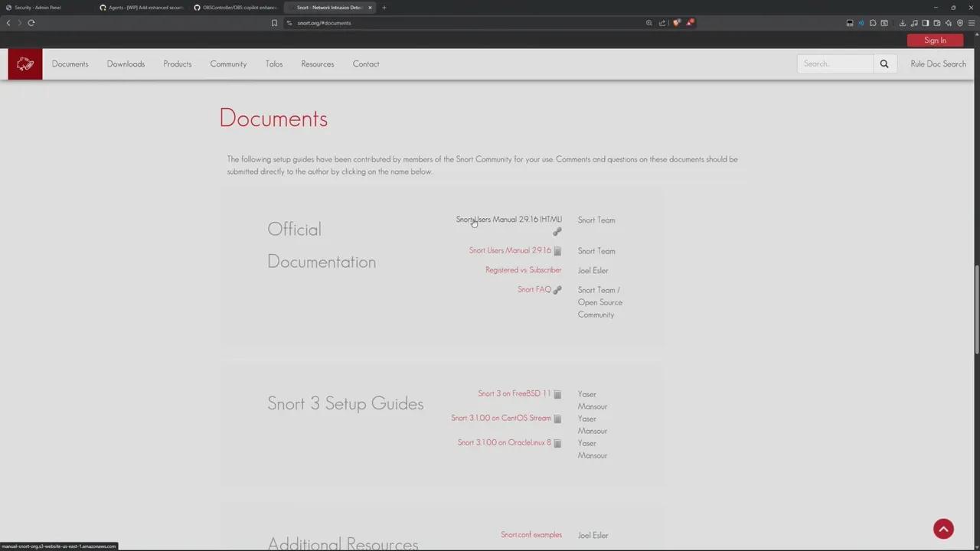The image size is (980, 551).
Task: Click Yaser Mansour beside Snort 3 on FreeBSD 11
Action: (x=593, y=400)
